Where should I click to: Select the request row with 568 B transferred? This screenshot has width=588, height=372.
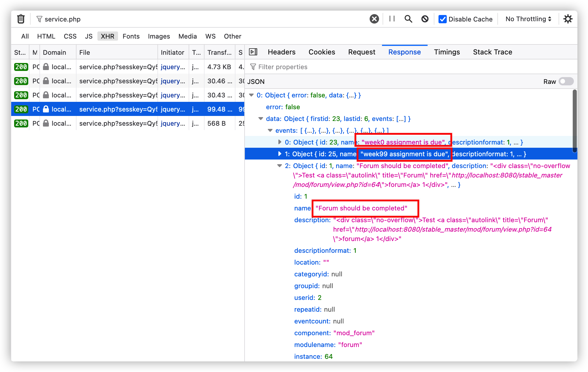tap(128, 123)
